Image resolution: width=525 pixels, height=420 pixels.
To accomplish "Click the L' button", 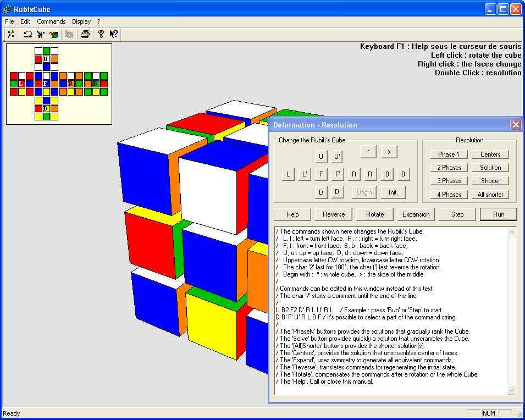I will pos(305,174).
